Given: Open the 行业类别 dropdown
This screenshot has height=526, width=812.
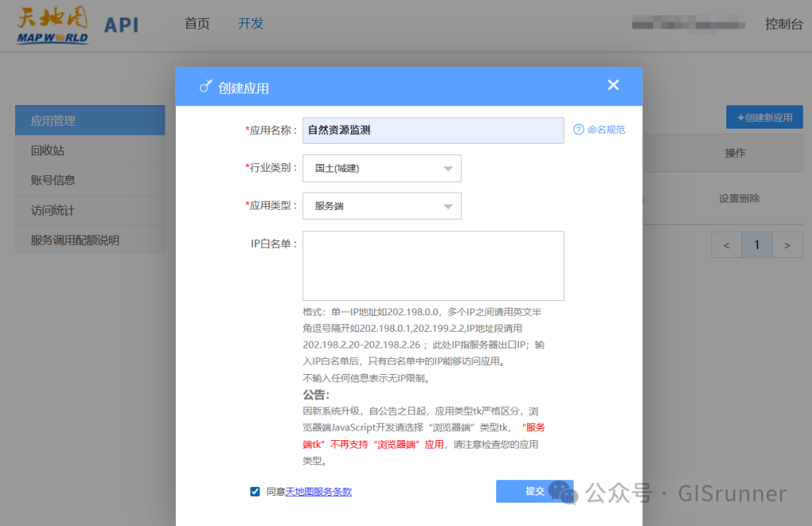Looking at the screenshot, I should [x=382, y=169].
